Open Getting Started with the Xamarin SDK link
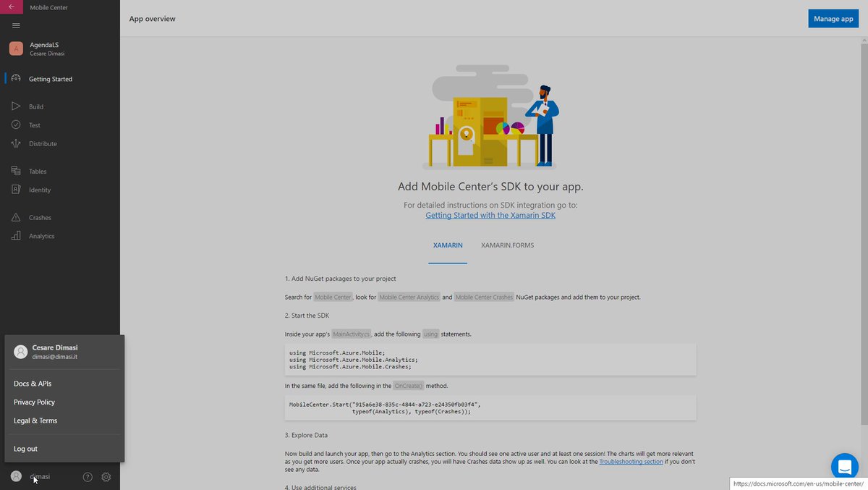The image size is (868, 490). click(490, 215)
